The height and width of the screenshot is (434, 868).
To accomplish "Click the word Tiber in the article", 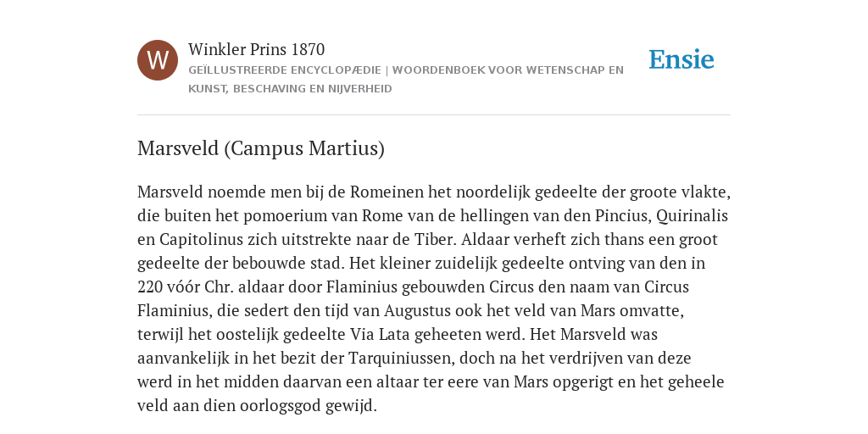I will tap(435, 240).
